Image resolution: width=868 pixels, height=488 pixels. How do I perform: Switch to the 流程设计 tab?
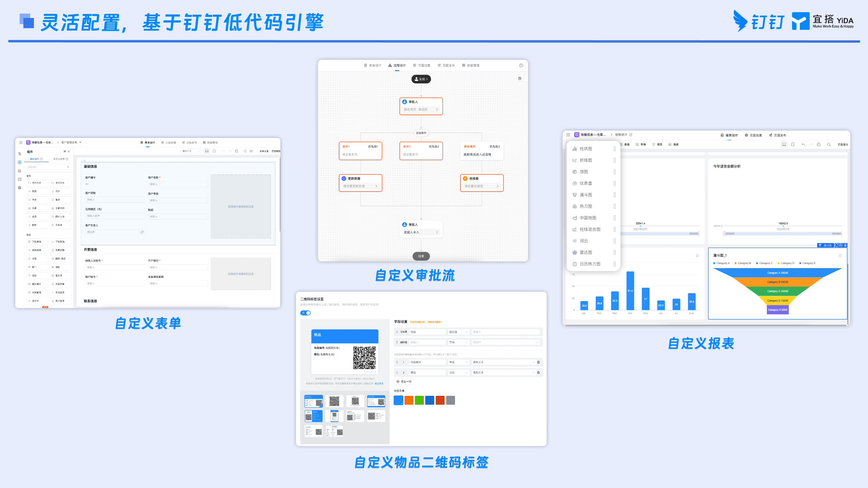click(397, 65)
